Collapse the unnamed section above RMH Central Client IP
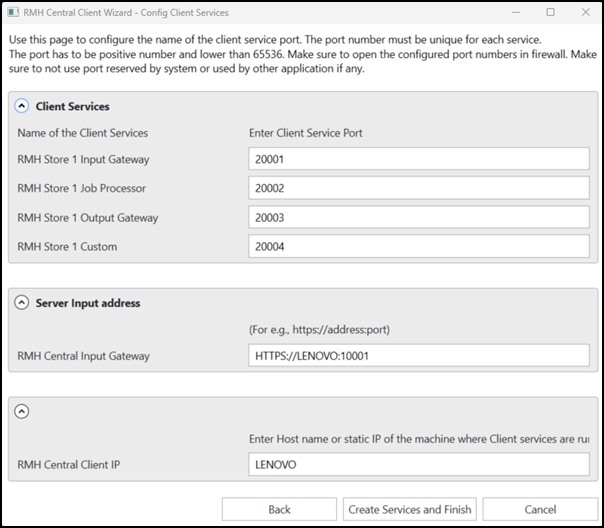Image resolution: width=604 pixels, height=528 pixels. 22,411
